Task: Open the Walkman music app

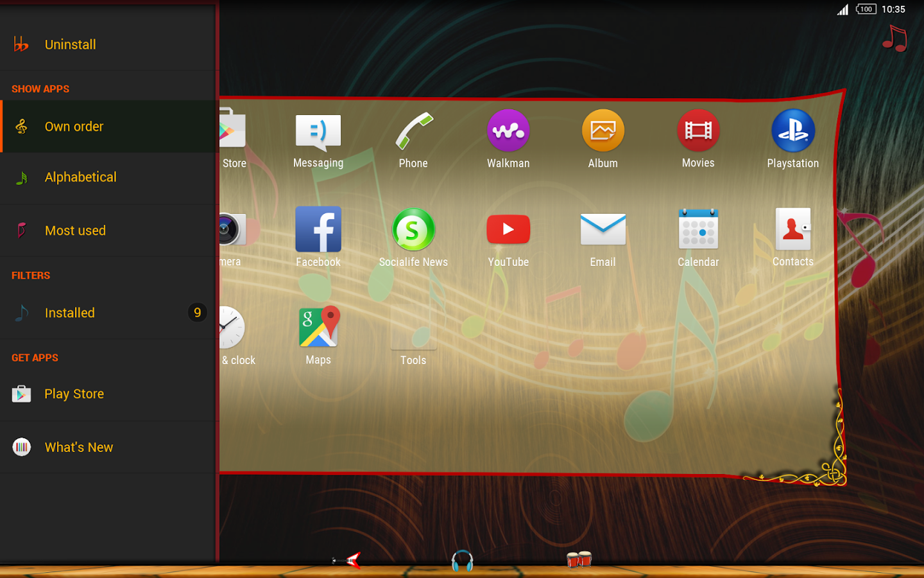Action: 508,139
